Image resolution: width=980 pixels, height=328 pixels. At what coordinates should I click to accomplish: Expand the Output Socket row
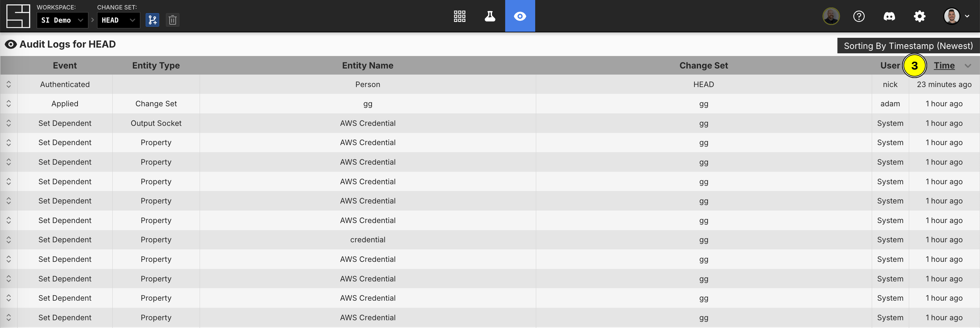(9, 123)
